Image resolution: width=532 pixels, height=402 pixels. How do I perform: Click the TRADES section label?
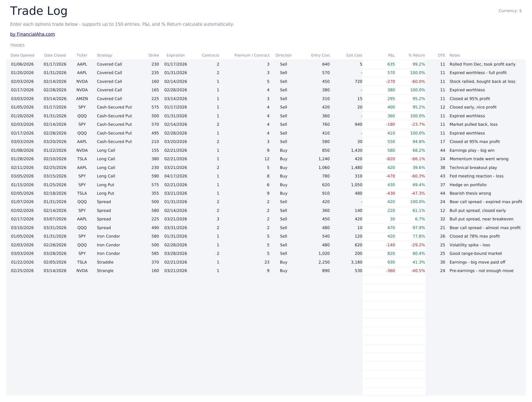coord(18,45)
